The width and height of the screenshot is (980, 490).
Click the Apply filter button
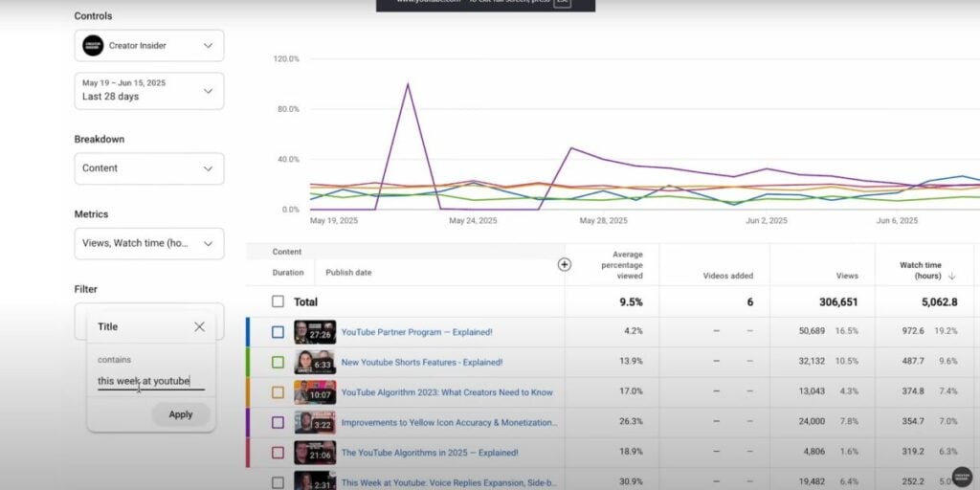(x=181, y=414)
